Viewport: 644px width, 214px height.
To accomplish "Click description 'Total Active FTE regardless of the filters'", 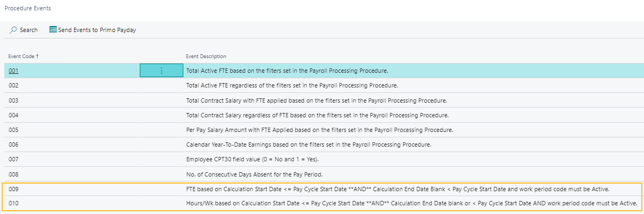I will 292,86.
